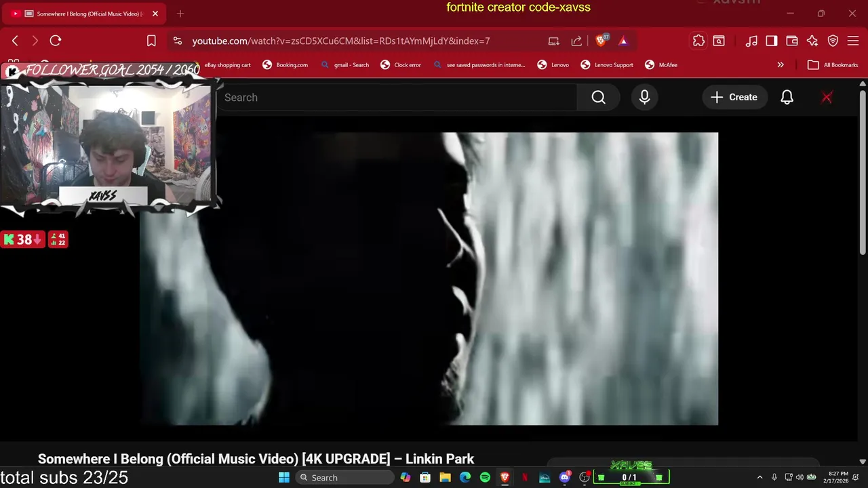
Task: Open the All Bookmarks folder
Action: 833,65
